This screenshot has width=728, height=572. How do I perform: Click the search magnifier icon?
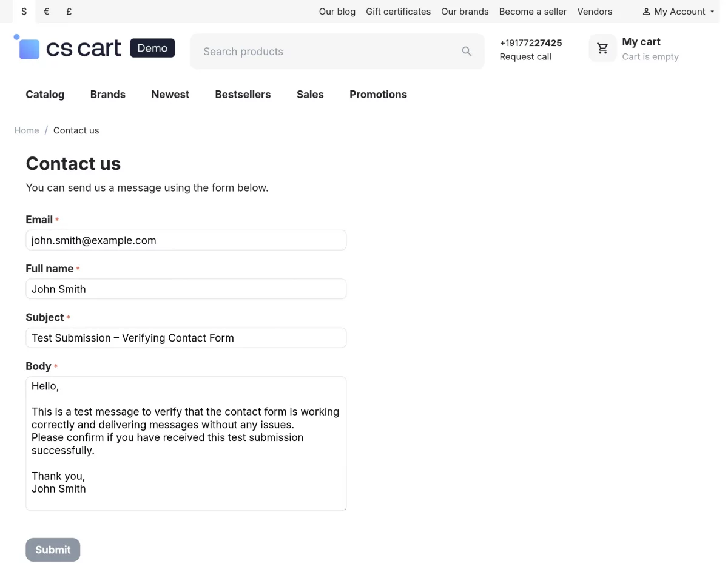467,52
